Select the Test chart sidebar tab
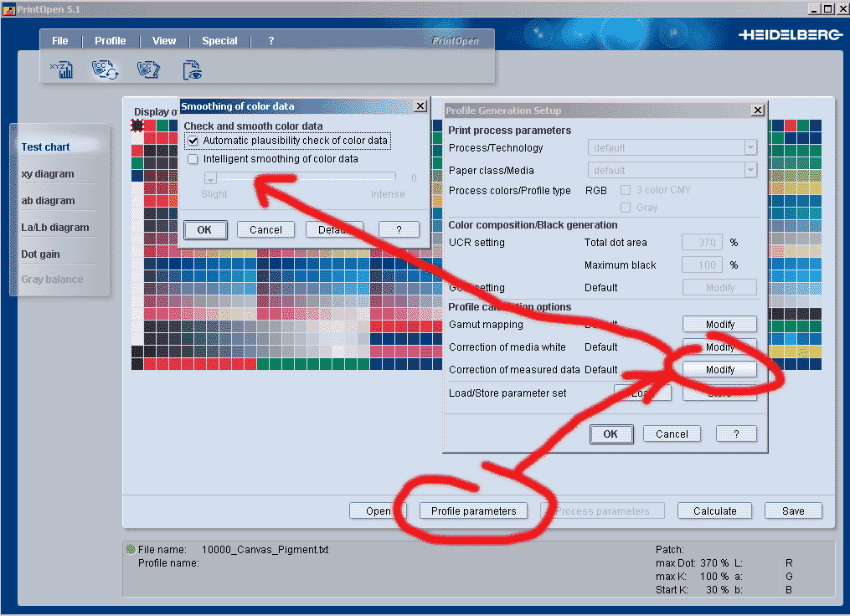Image resolution: width=850 pixels, height=616 pixels. coord(45,146)
